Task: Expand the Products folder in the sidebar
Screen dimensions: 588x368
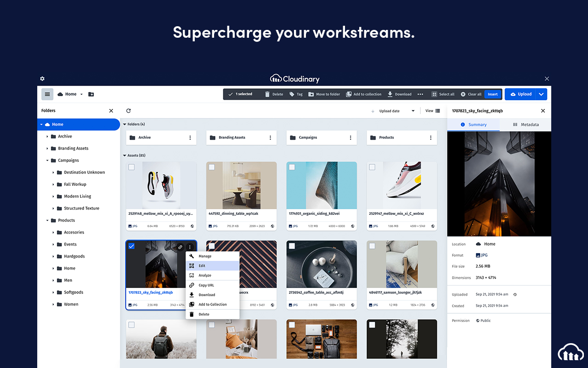Action: tap(46, 220)
